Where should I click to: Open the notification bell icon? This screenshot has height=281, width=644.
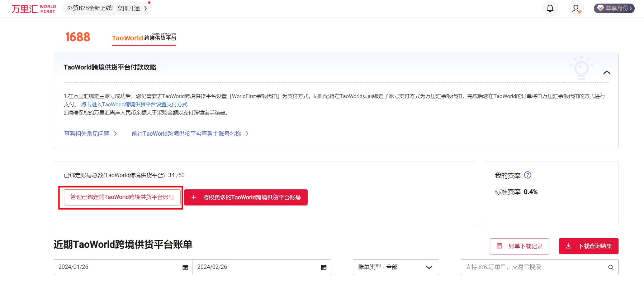550,8
